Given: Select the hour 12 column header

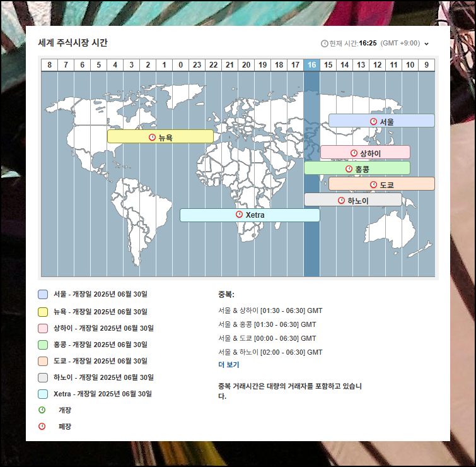Looking at the screenshot, I should click(x=378, y=65).
